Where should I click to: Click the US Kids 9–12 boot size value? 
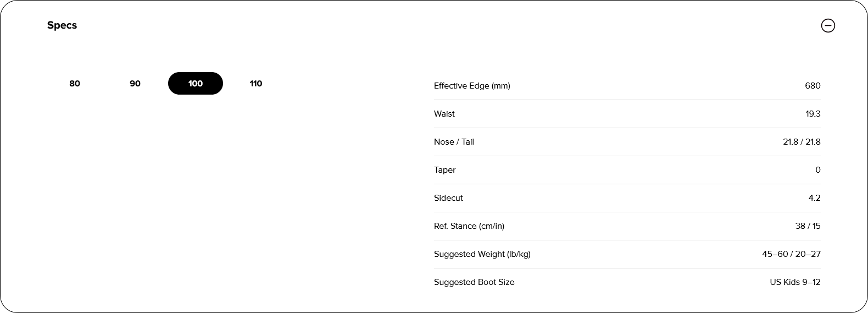pos(795,282)
